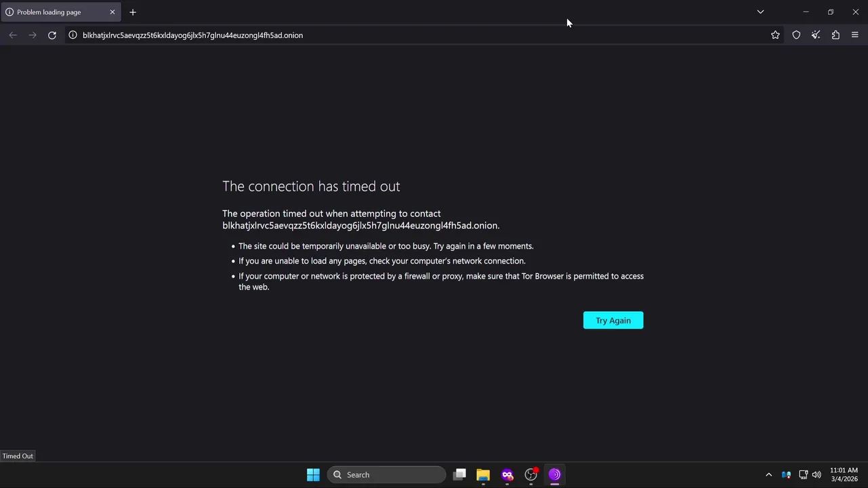Open Task View on the taskbar
This screenshot has height=488, width=868.
(x=459, y=474)
